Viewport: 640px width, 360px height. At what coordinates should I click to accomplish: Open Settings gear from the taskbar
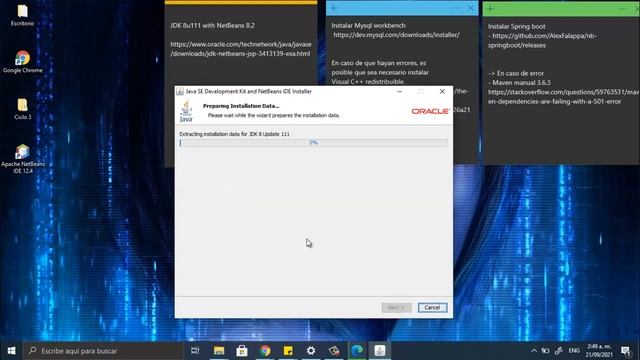pos(311,351)
